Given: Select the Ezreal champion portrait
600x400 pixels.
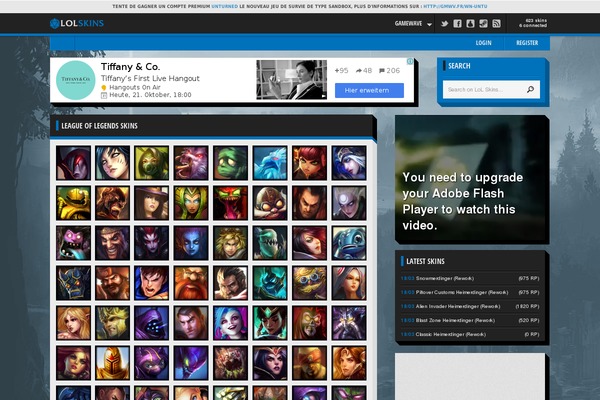Looking at the screenshot, I should coord(230,243).
